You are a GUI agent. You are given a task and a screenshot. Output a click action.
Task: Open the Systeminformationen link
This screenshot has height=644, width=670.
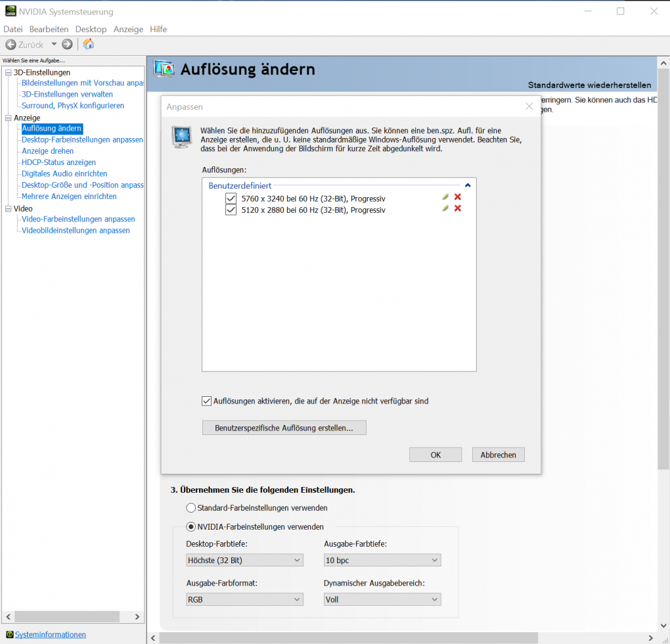(51, 635)
